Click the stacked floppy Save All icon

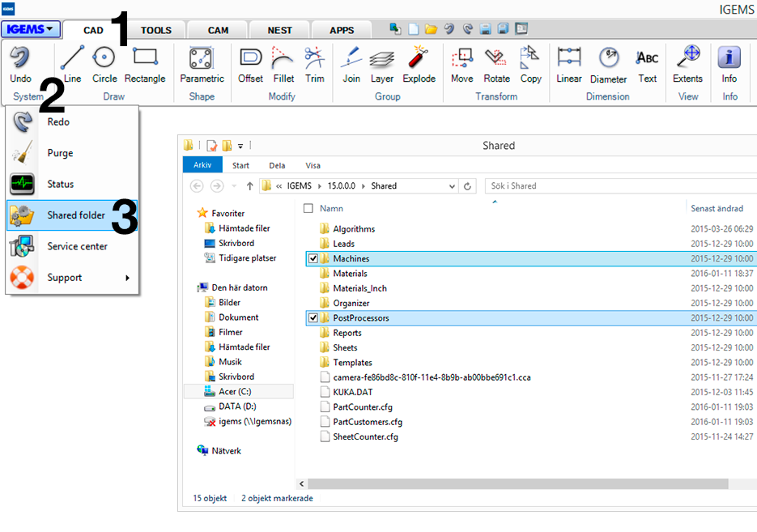pos(503,29)
